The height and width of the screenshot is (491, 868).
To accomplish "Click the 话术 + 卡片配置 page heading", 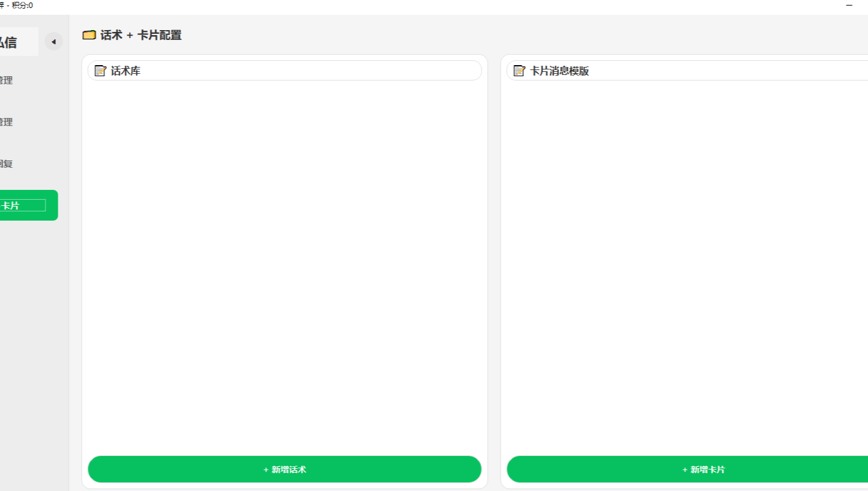I will click(141, 36).
